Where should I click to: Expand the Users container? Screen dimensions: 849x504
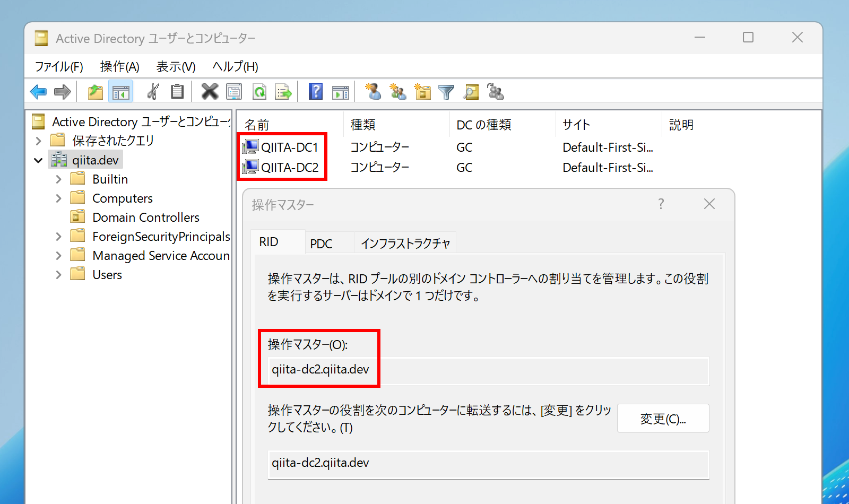point(58,275)
